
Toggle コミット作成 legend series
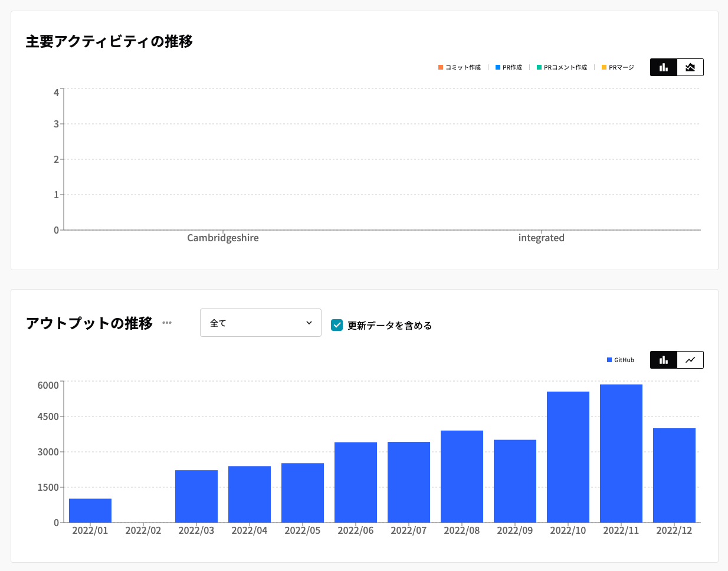point(460,67)
